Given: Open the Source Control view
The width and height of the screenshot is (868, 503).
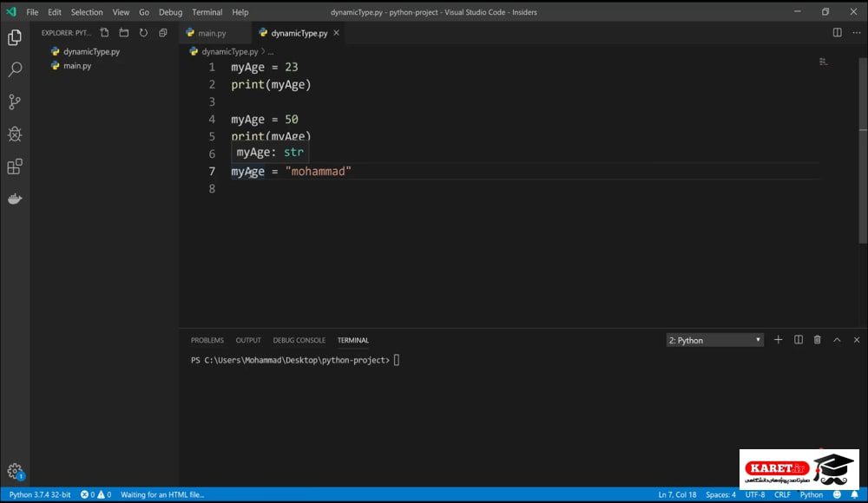Looking at the screenshot, I should pyautogui.click(x=15, y=101).
